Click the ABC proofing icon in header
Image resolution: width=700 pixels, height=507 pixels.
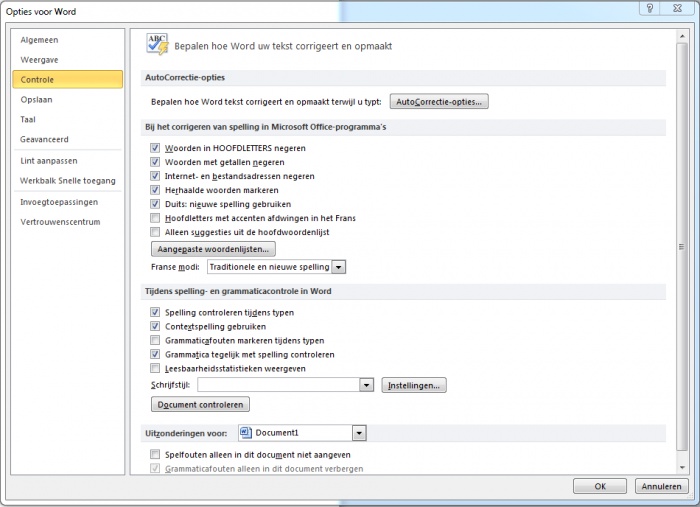pos(157,45)
